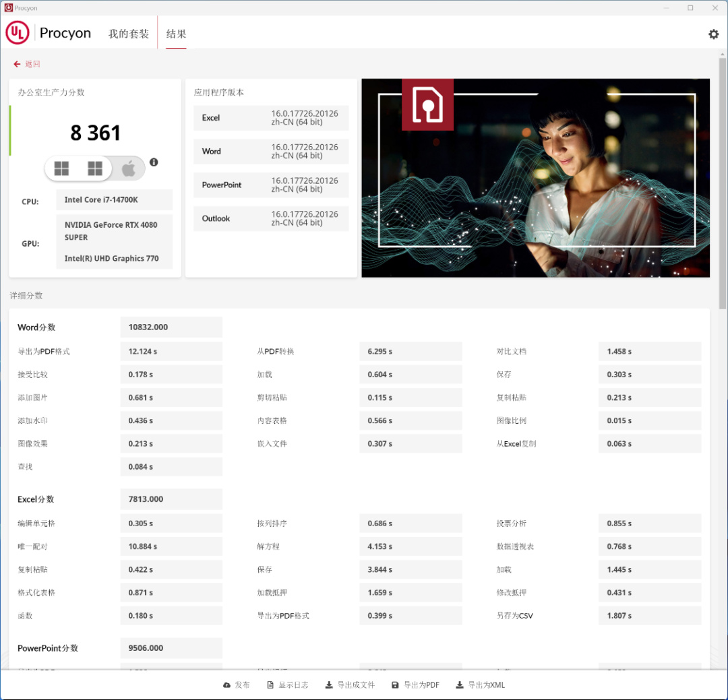Click the 从PDF转换 value 6.295 s
Viewport: 728px width, 700px height.
pos(411,352)
